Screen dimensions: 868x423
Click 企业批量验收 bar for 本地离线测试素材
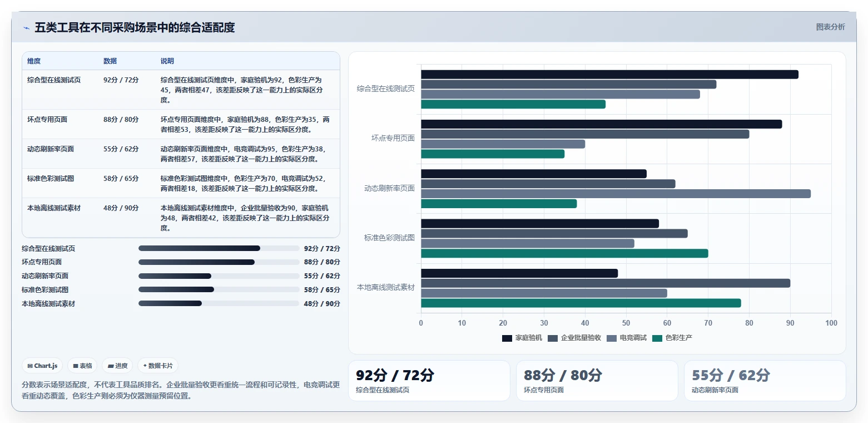pyautogui.click(x=606, y=283)
